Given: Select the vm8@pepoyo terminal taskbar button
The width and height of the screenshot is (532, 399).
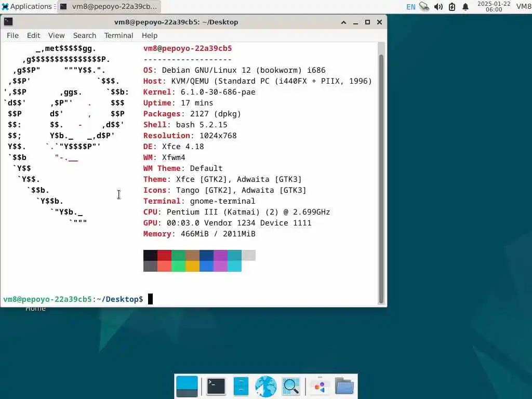Looking at the screenshot, I should pos(109,6).
